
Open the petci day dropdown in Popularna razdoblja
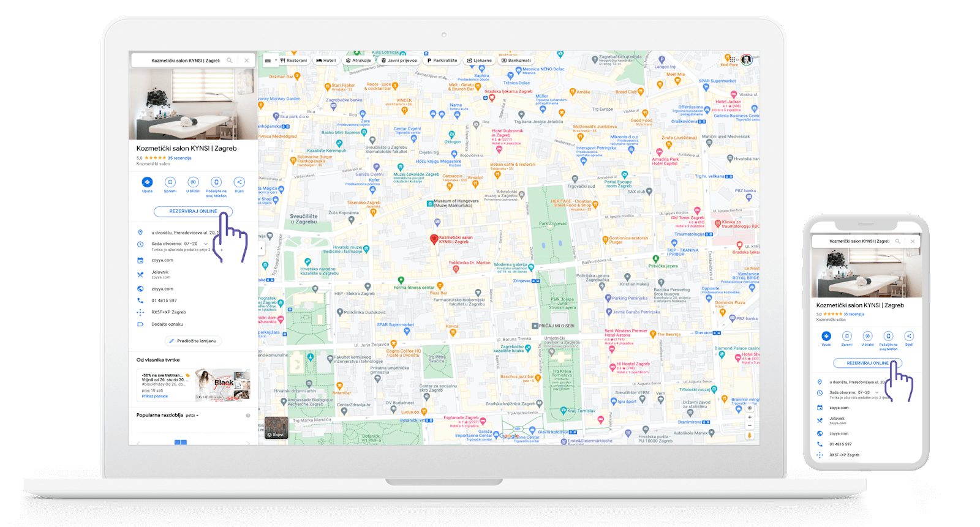tap(192, 416)
